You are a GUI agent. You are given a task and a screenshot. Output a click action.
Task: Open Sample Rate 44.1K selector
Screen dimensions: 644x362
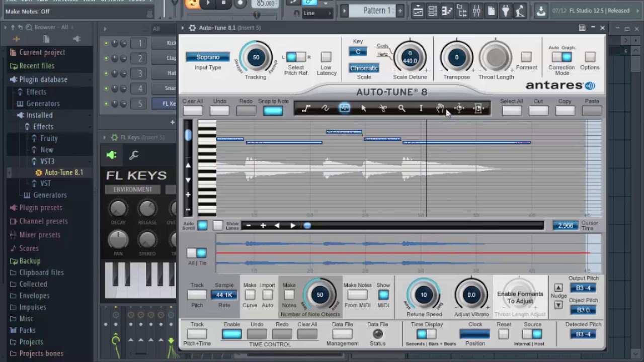point(224,295)
